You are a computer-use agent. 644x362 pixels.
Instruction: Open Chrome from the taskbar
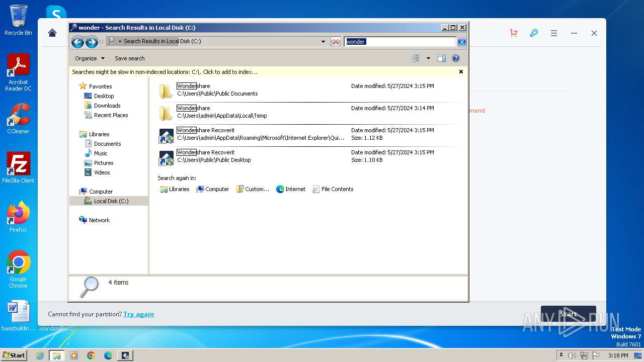pos(91,355)
